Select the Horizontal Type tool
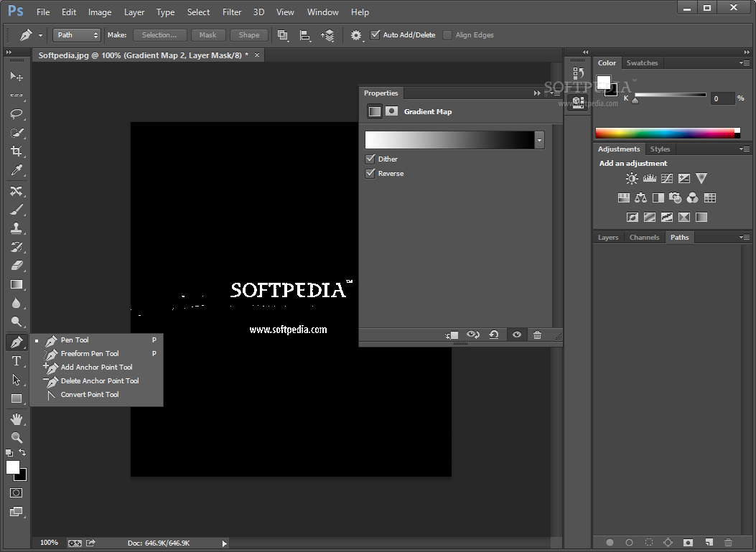The image size is (756, 552). [17, 361]
